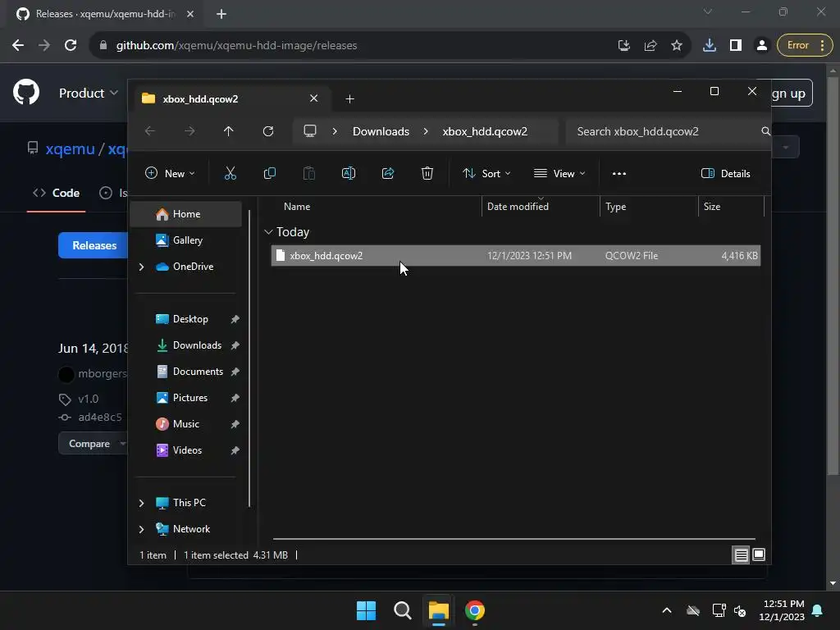Viewport: 840px width, 630px height.
Task: Collapse the Today group in file list
Action: [268, 232]
